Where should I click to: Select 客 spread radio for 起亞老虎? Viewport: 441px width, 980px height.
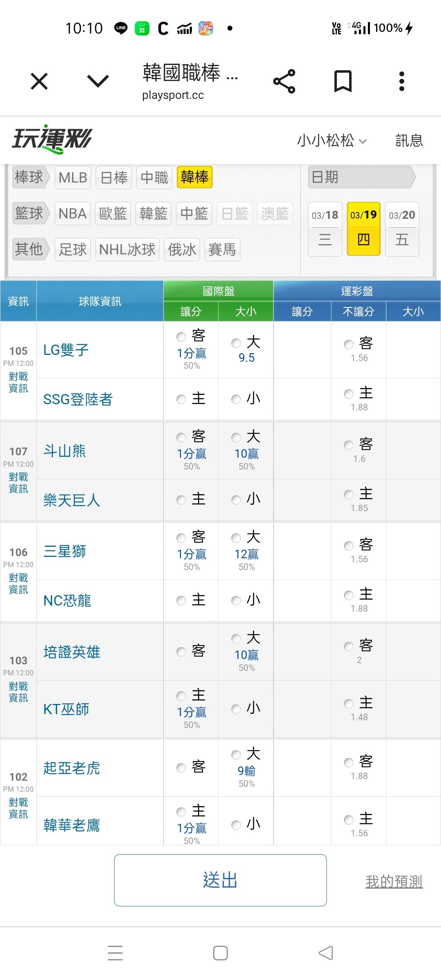pos(181,768)
